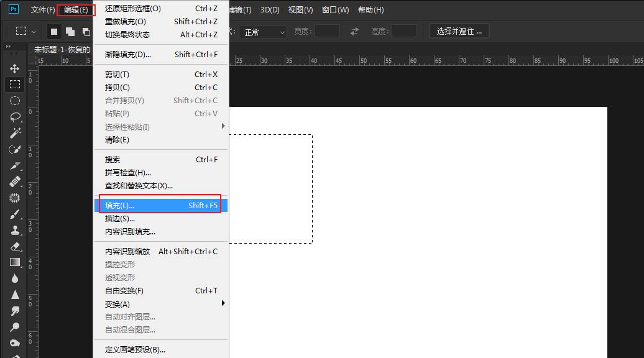This screenshot has width=644, height=358.
Task: Choose 剪切(T) menu entry
Action: [161, 75]
